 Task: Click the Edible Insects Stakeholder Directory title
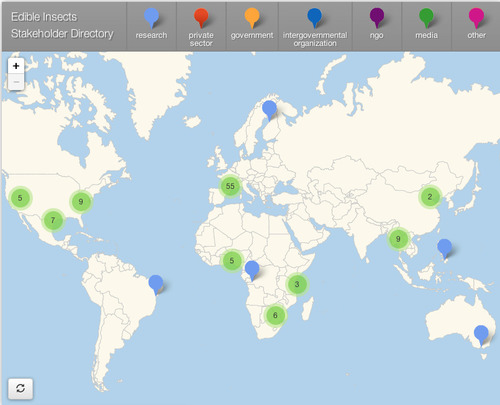click(62, 25)
